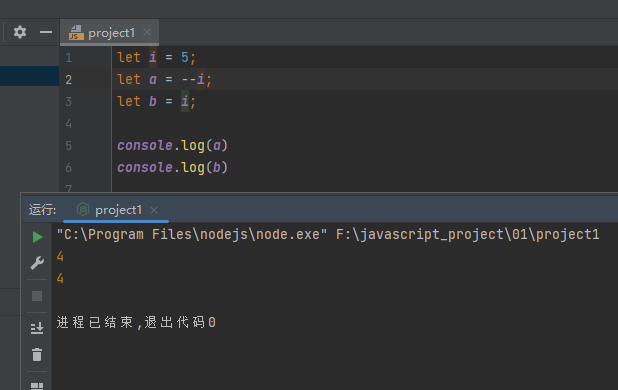The height and width of the screenshot is (390, 618).
Task: Stop the running process square icon
Action: pyautogui.click(x=37, y=296)
